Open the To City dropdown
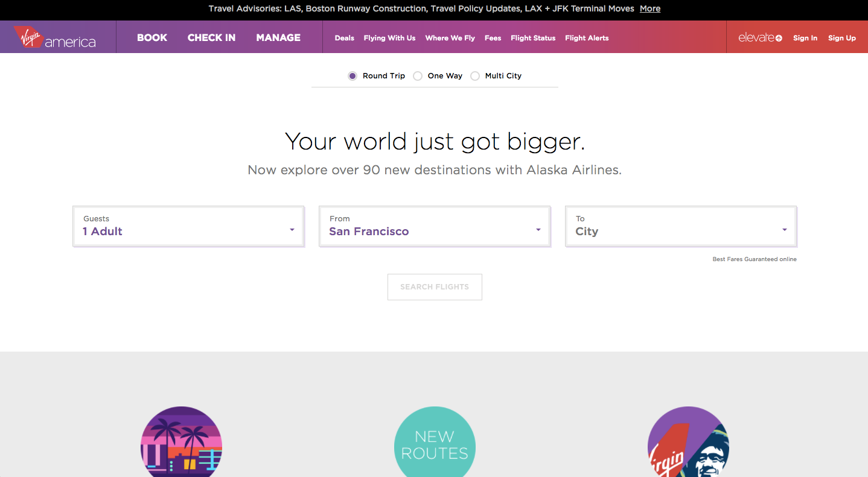 pos(681,227)
